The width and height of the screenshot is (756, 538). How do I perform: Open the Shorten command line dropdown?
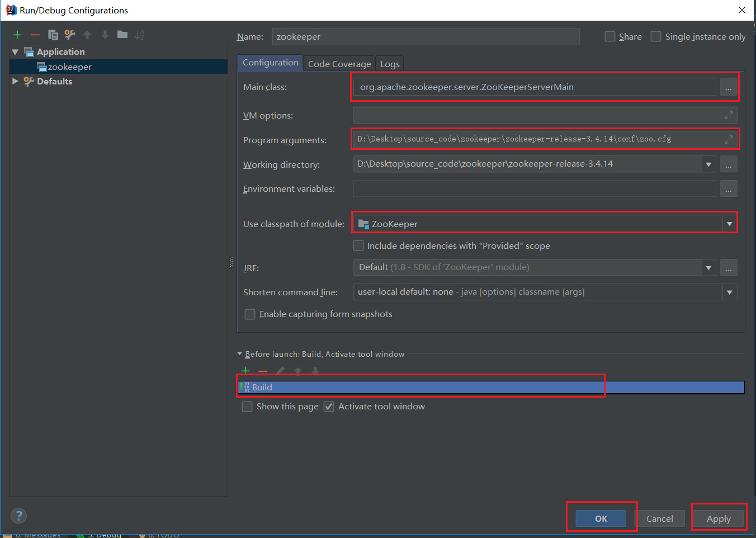pyautogui.click(x=729, y=292)
